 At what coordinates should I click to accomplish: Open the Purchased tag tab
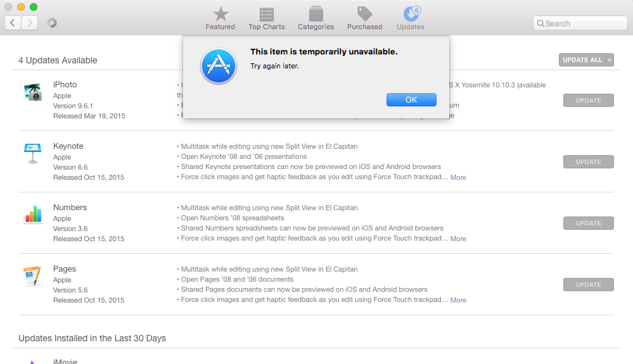point(364,18)
